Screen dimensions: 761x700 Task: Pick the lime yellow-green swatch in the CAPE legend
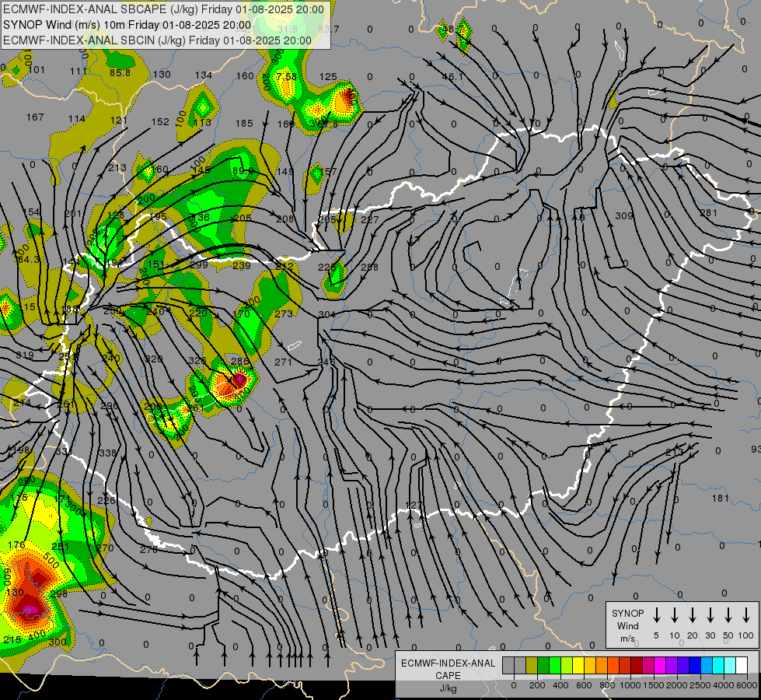click(x=567, y=666)
